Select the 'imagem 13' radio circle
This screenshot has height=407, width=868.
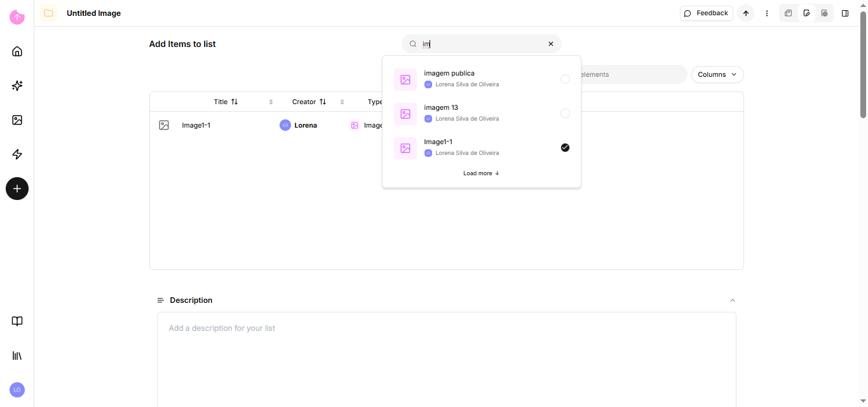tap(565, 114)
